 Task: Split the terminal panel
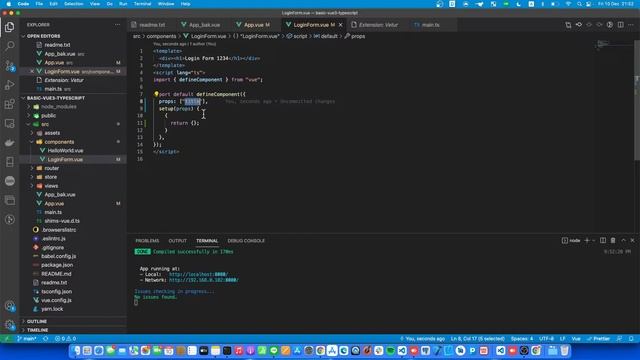(603, 240)
